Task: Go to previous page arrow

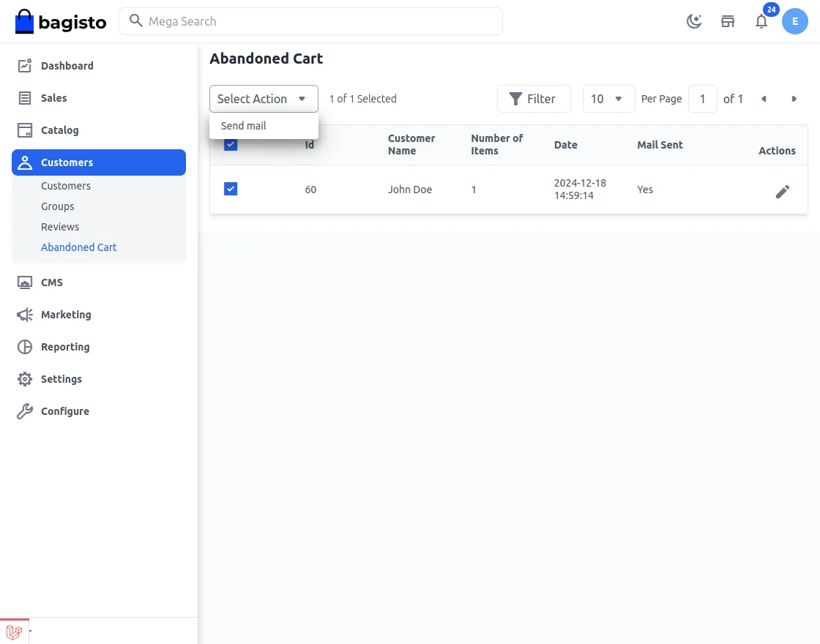Action: [x=764, y=99]
